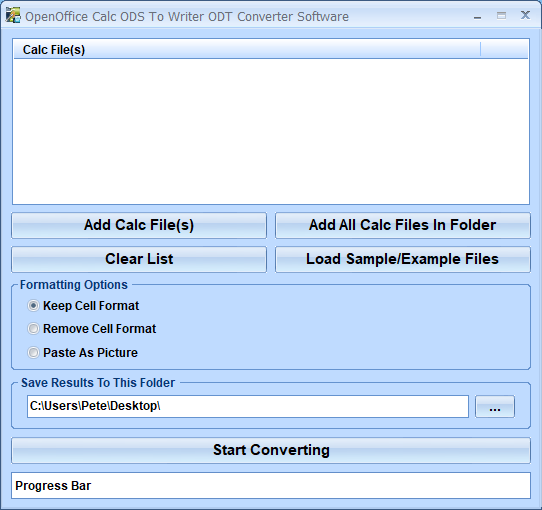Click the Add Calc File(s) button

pos(139,225)
